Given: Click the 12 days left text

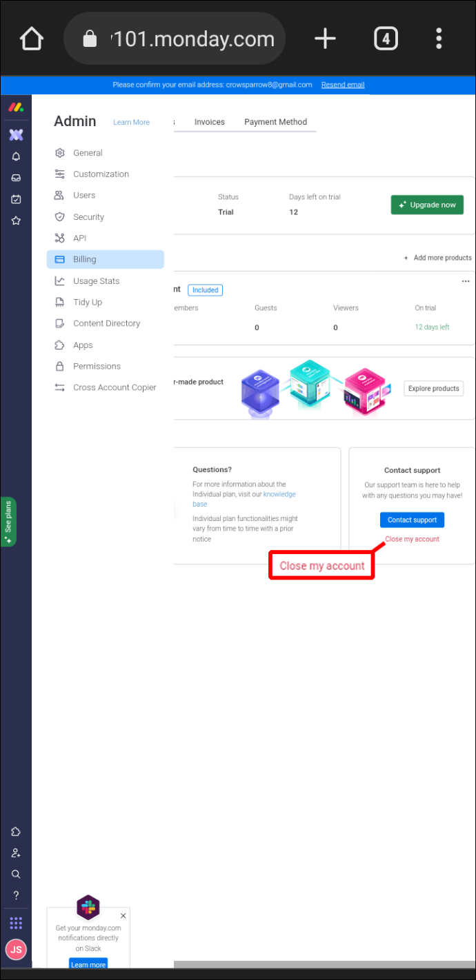Looking at the screenshot, I should (432, 327).
